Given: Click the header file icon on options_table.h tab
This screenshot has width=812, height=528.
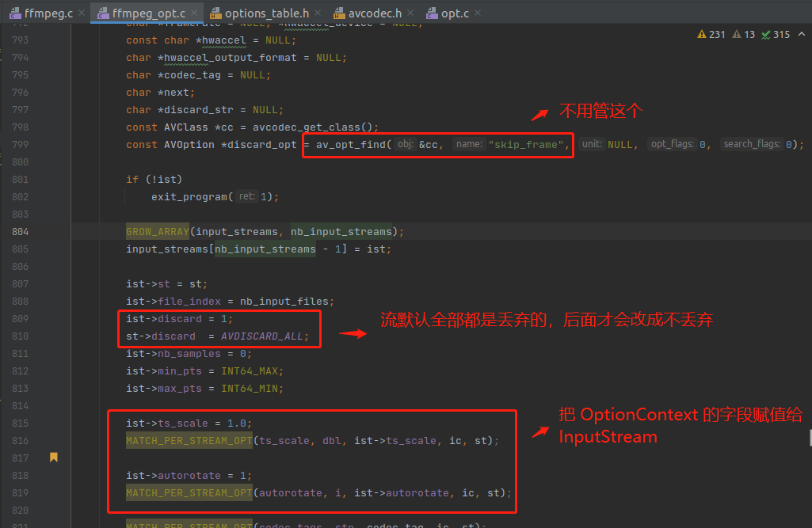Looking at the screenshot, I should (215, 13).
